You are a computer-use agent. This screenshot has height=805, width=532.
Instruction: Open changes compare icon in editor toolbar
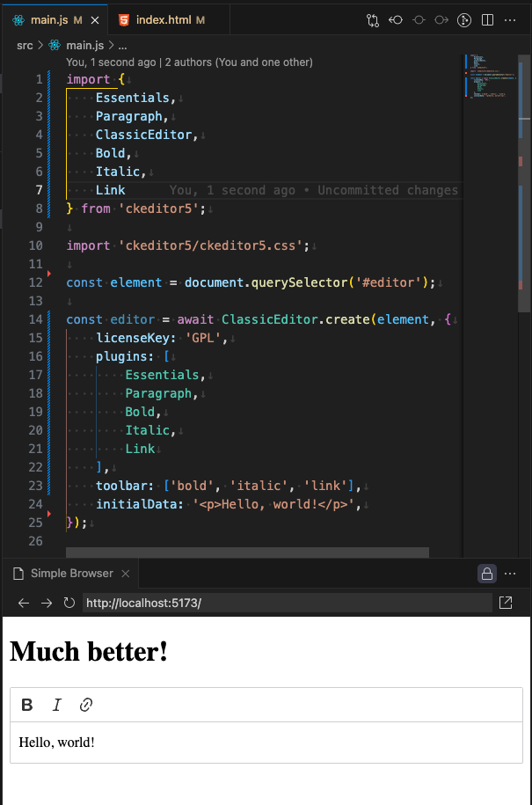click(373, 19)
